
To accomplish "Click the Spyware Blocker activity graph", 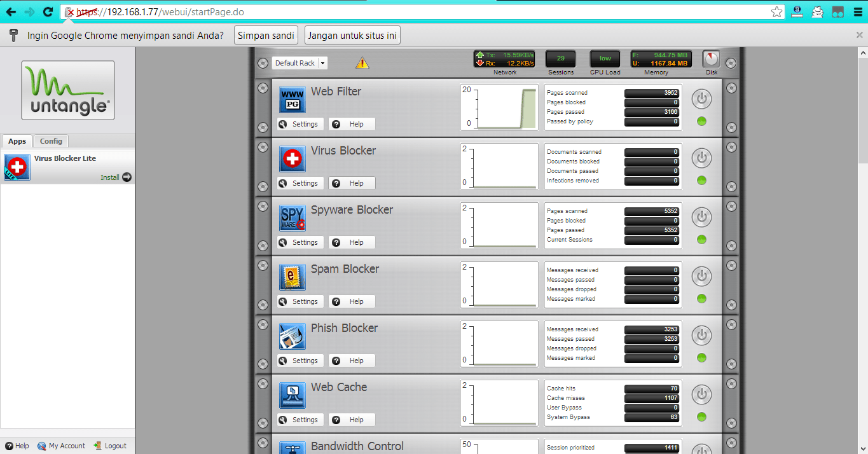I will coord(499,226).
